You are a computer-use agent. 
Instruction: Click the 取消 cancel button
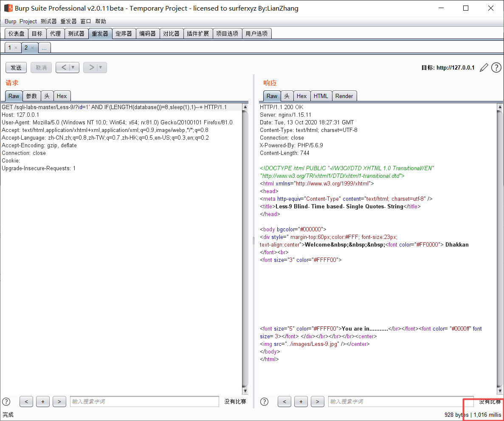[x=41, y=67]
